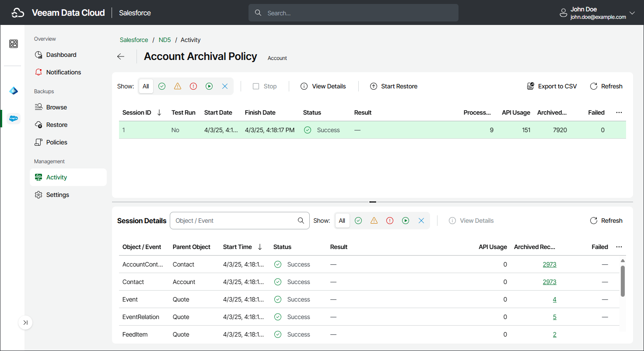Open 2973 archived records for AccountContact row

[549, 264]
